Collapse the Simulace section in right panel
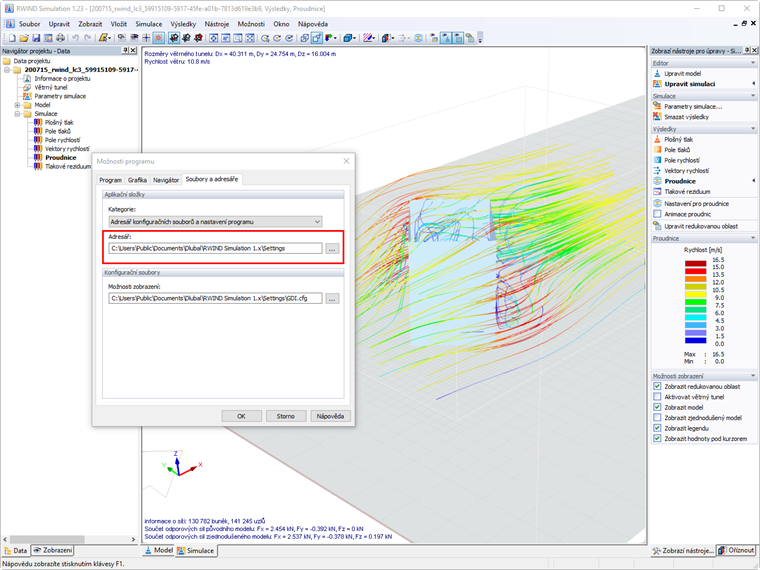The width and height of the screenshot is (760, 570). [x=753, y=96]
